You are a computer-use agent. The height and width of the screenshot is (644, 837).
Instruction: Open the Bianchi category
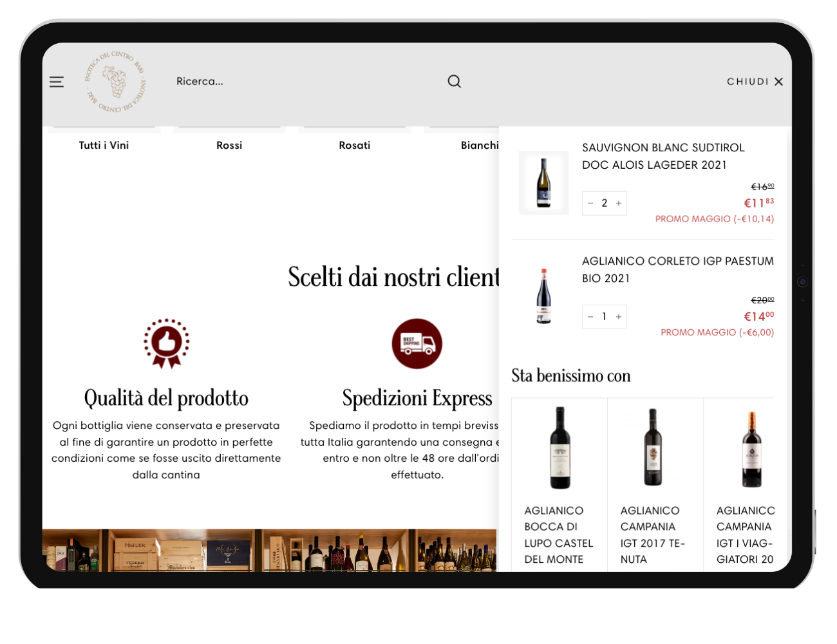(x=480, y=146)
